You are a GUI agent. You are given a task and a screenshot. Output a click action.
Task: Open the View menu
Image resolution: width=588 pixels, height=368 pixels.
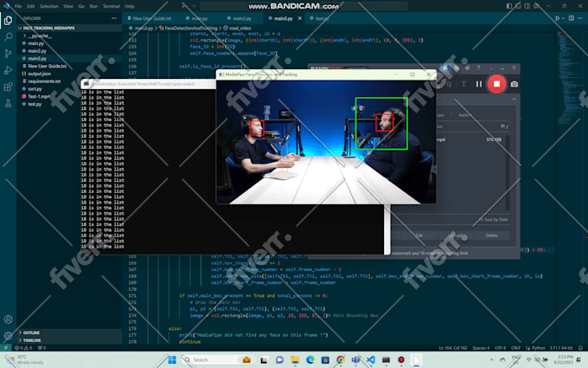click(68, 6)
